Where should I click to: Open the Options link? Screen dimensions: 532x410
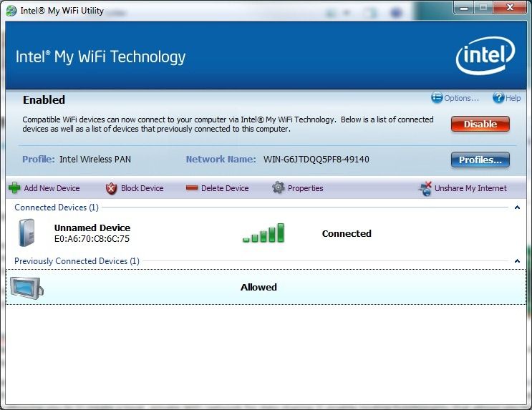(461, 98)
